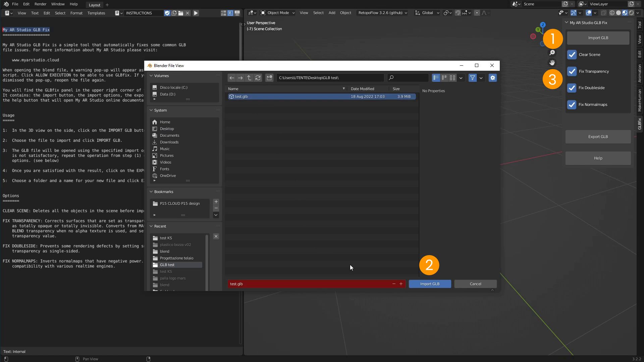Open the RetopoFlow menu in the header
The width and height of the screenshot is (644, 362).
(x=382, y=13)
